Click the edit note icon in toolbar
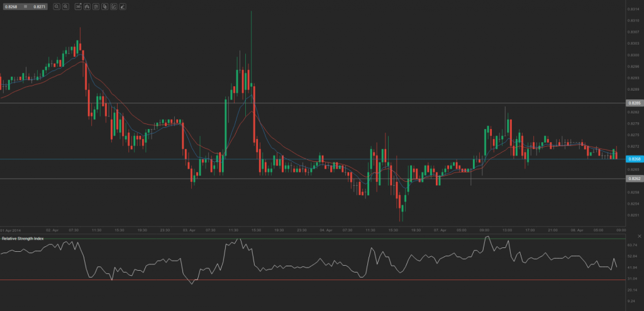The height and width of the screenshot is (311, 644). coord(113,6)
